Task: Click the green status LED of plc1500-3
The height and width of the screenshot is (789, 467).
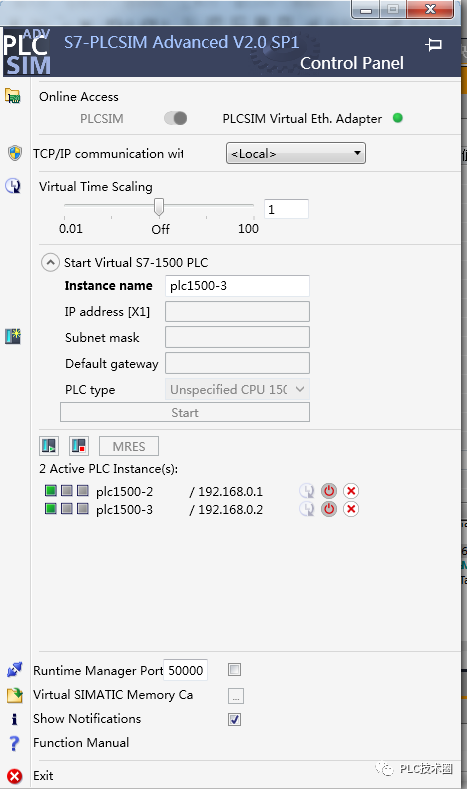Action: tap(51, 508)
